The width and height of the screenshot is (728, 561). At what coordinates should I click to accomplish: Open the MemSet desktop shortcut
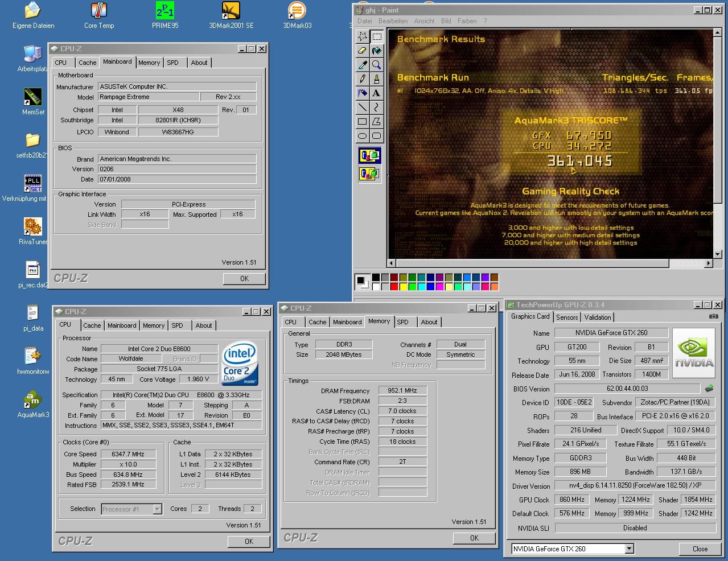[x=33, y=101]
